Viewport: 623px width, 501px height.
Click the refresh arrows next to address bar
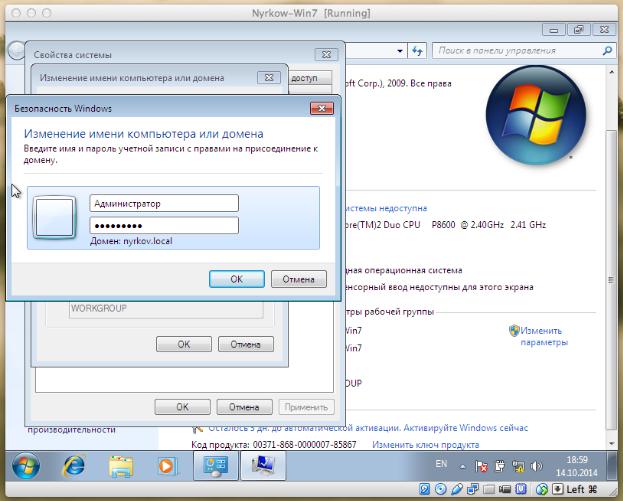417,51
